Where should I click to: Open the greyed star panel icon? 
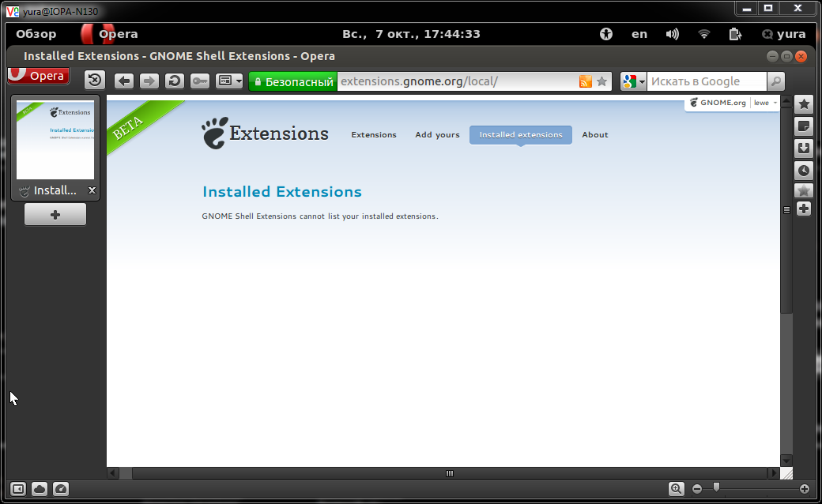point(804,190)
